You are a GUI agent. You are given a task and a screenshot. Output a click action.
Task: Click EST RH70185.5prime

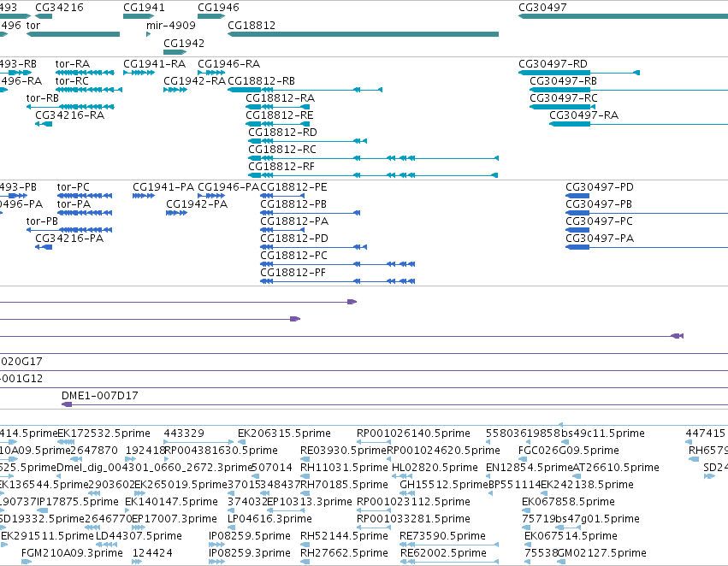tap(344, 485)
